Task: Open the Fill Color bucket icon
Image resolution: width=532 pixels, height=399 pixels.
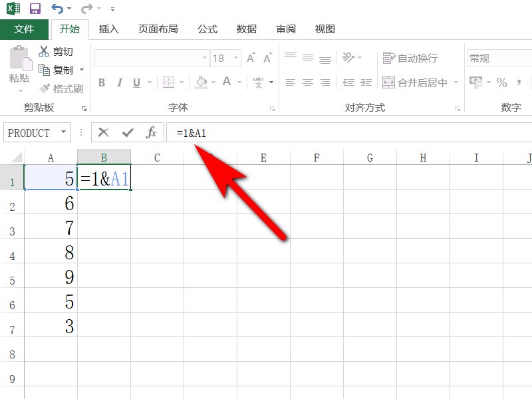Action: coord(200,80)
